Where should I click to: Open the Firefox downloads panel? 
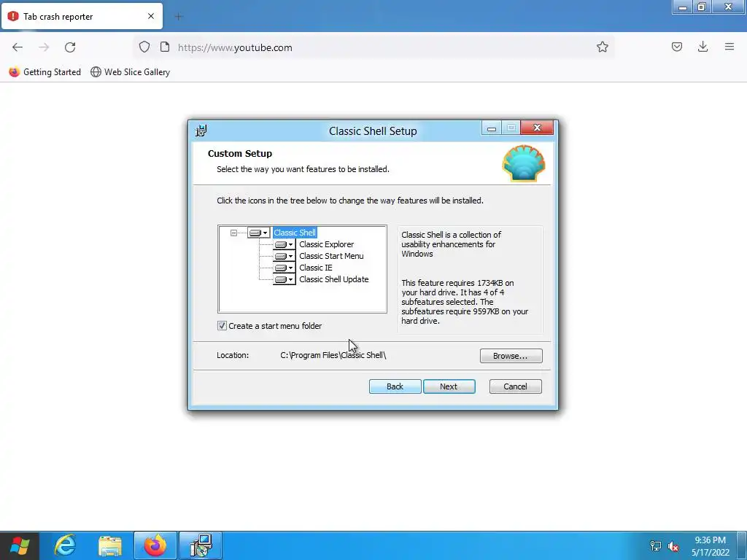tap(703, 47)
